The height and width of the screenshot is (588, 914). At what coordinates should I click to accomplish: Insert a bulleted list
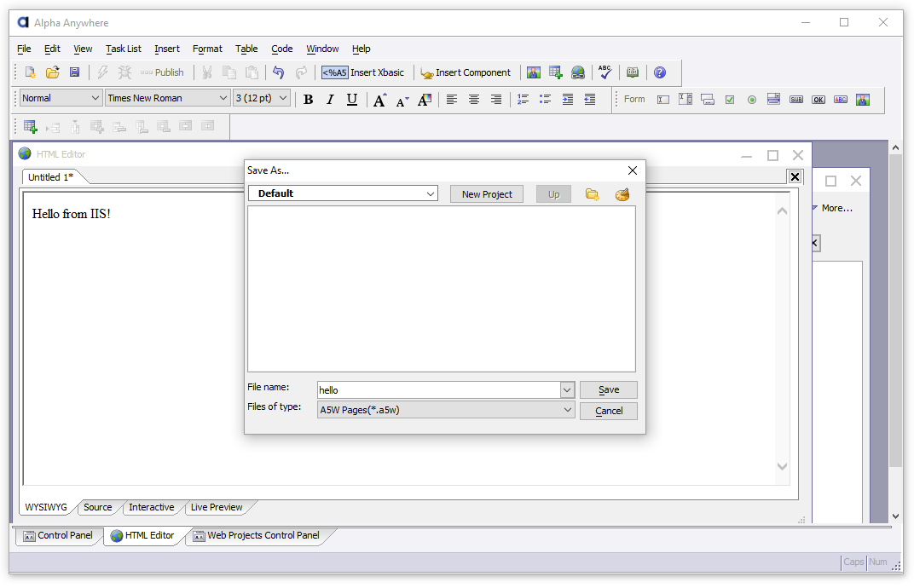pyautogui.click(x=545, y=100)
